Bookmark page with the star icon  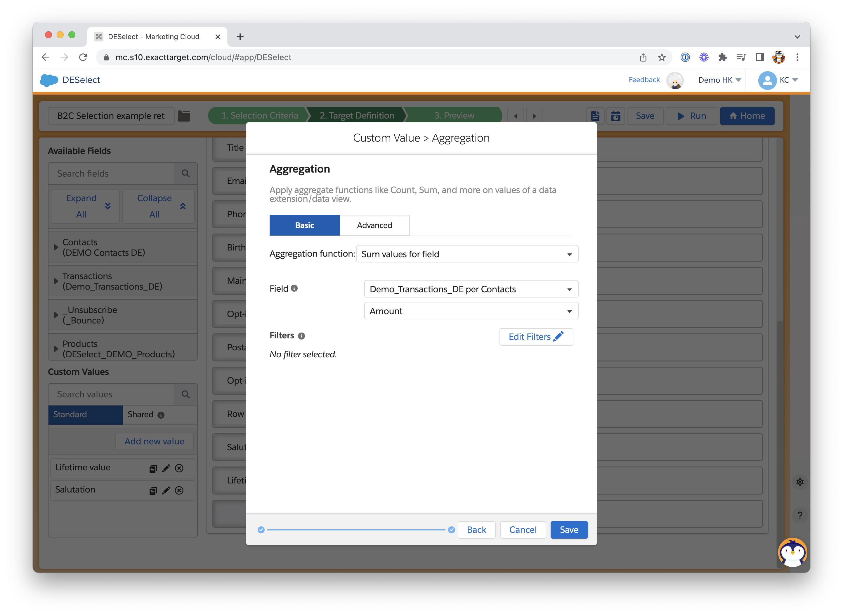[662, 58]
